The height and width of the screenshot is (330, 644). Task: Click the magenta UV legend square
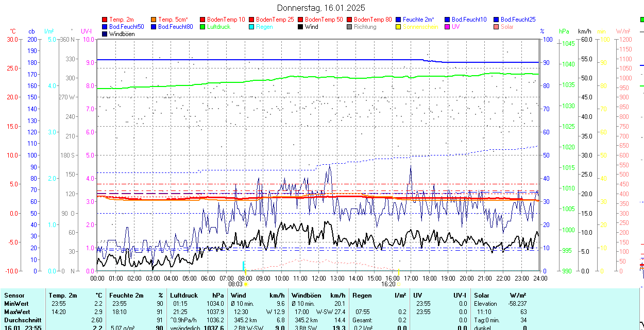448,27
